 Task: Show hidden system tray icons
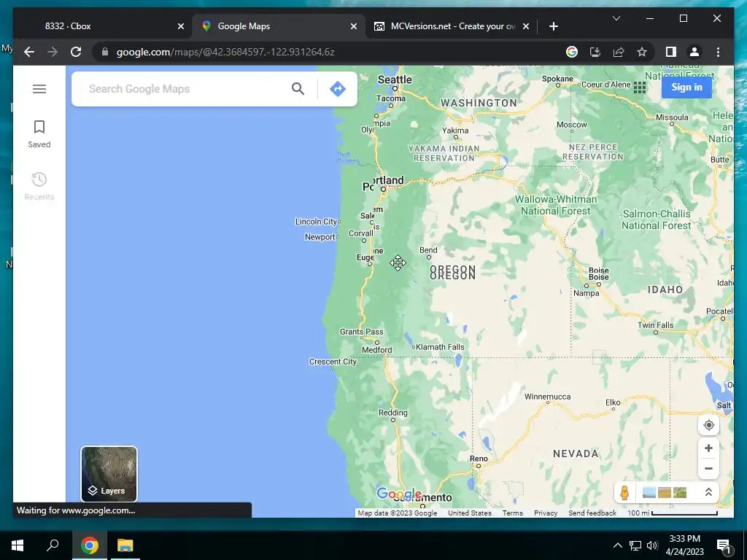[617, 545]
